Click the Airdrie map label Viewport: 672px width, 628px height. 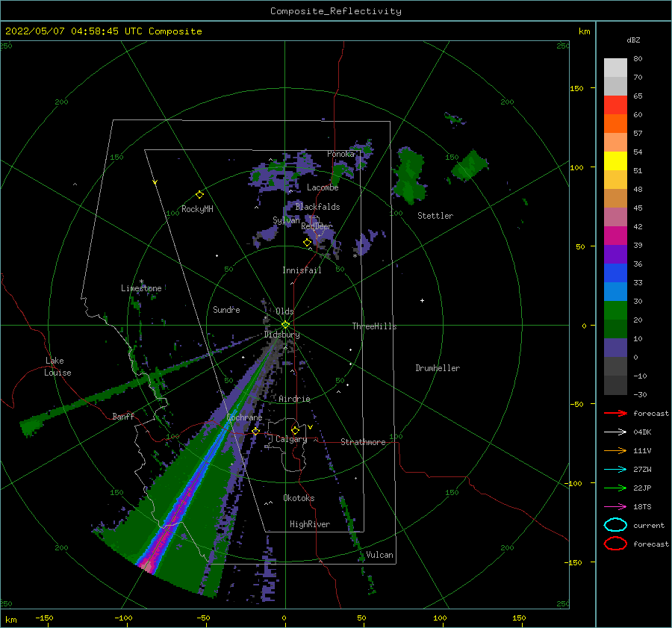pyautogui.click(x=294, y=399)
